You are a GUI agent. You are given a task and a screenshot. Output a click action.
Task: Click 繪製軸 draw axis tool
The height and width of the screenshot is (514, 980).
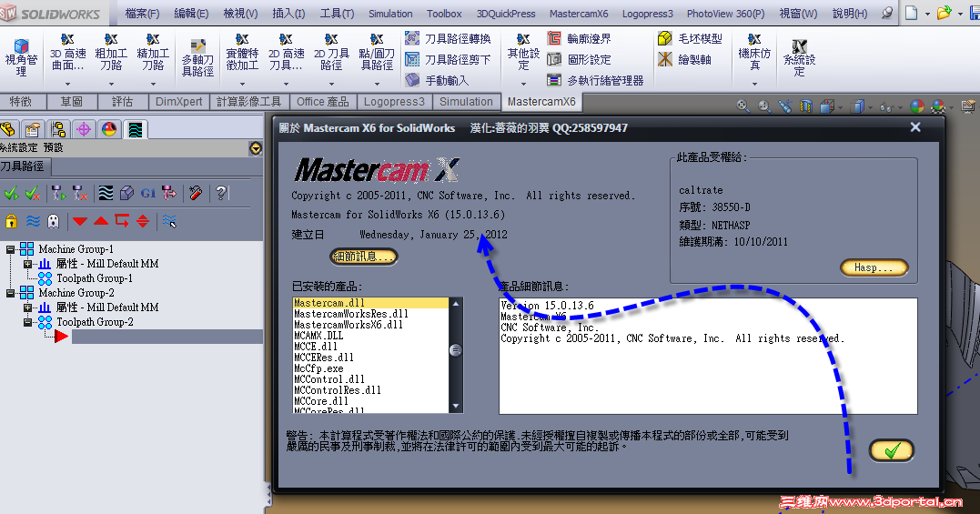(684, 59)
